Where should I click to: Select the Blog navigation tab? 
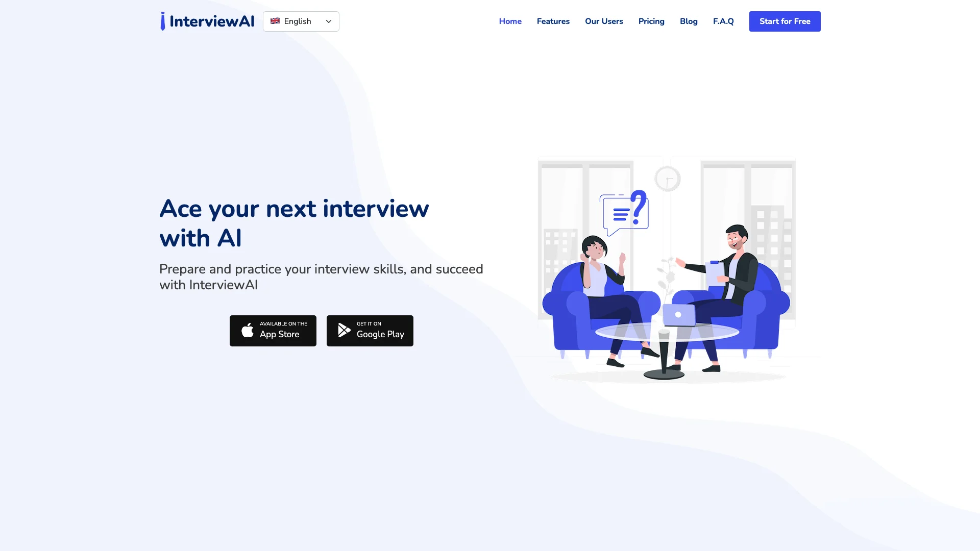689,21
